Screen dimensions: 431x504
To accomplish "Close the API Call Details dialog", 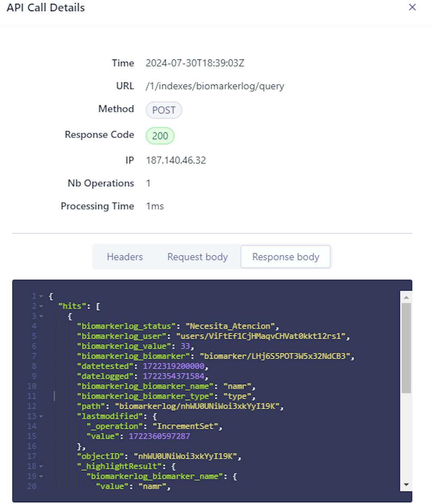I will (x=413, y=7).
